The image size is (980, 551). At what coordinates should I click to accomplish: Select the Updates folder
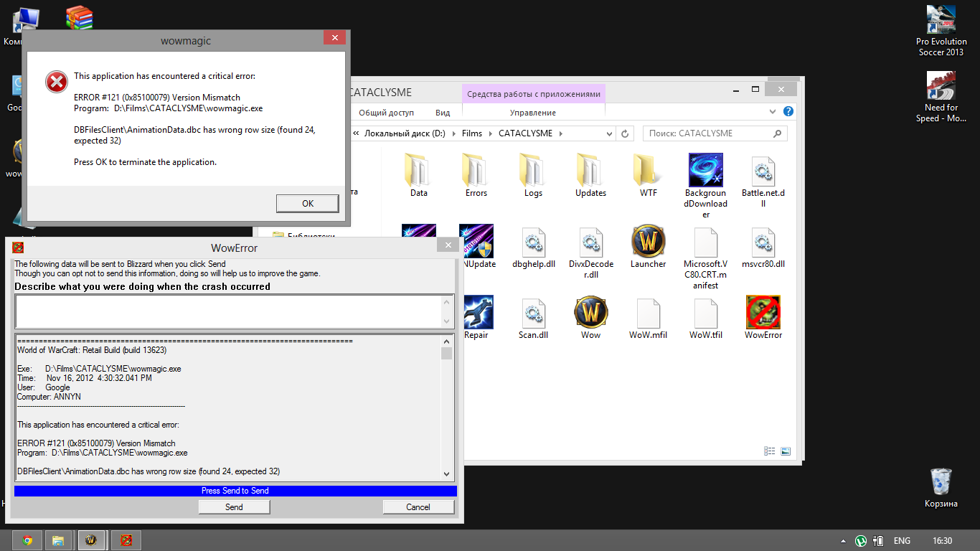pyautogui.click(x=591, y=176)
